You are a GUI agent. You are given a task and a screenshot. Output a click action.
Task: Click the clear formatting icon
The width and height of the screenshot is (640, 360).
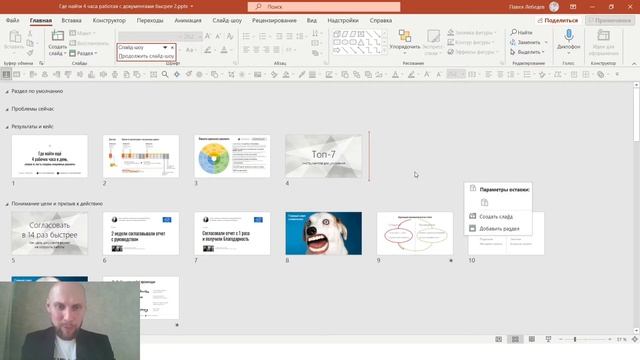(x=230, y=36)
